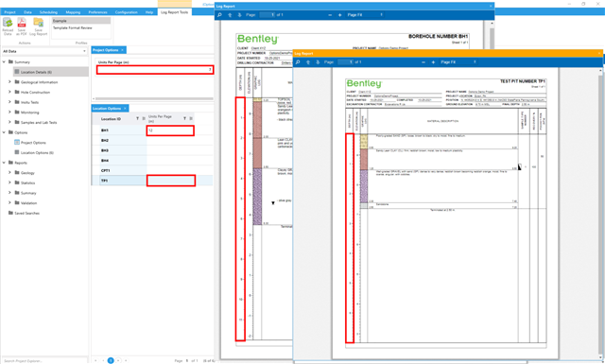Click the Save as PDF icon
The height and width of the screenshot is (364, 605).
22,23
